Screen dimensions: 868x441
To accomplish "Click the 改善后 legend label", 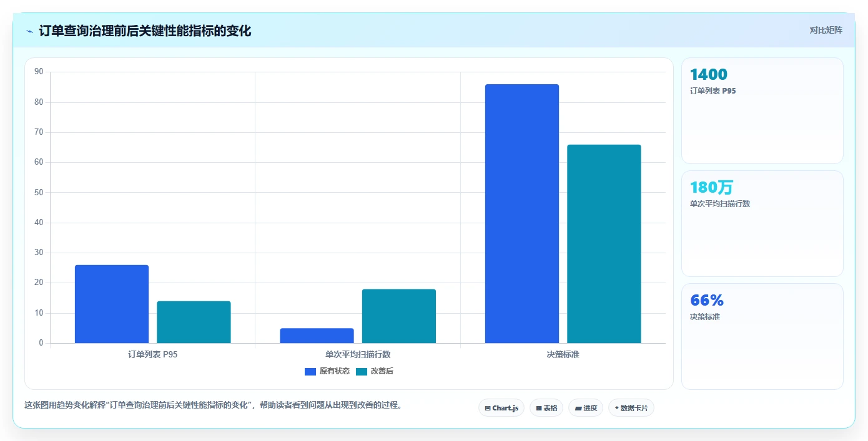I will point(382,371).
